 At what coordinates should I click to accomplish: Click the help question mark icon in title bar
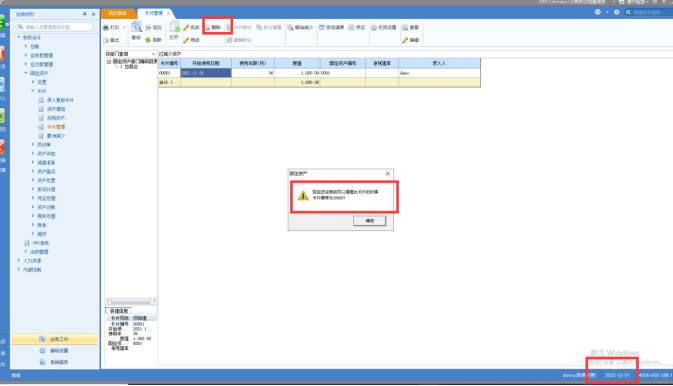[617, 12]
